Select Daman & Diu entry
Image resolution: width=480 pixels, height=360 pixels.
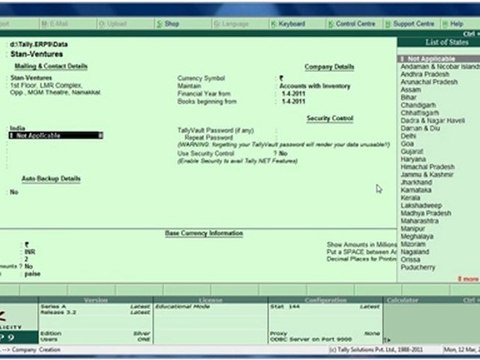coord(420,128)
